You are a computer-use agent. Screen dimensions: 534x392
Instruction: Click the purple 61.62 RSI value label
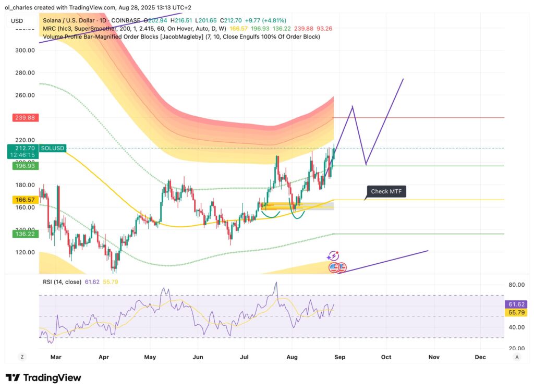pos(516,304)
